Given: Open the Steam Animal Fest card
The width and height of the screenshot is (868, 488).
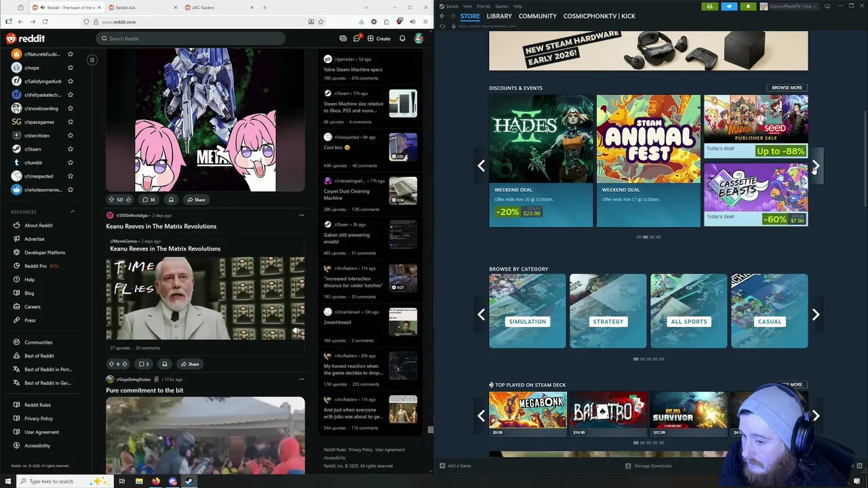Looking at the screenshot, I should point(648,161).
